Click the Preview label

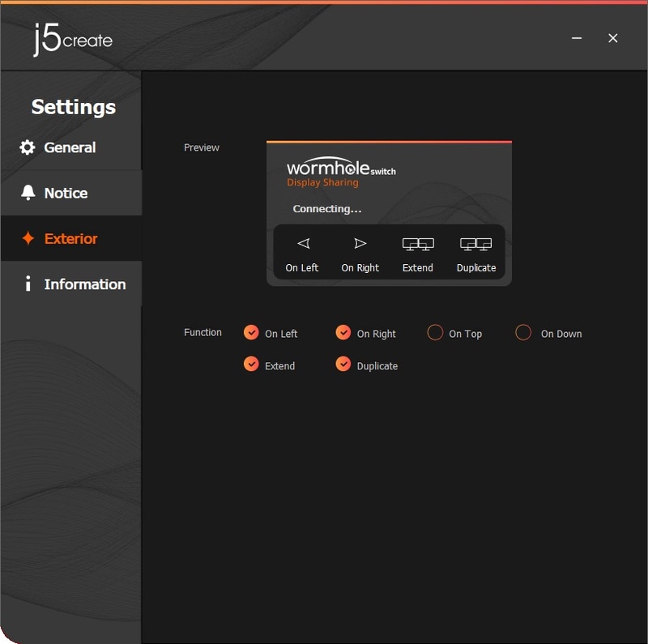click(202, 147)
